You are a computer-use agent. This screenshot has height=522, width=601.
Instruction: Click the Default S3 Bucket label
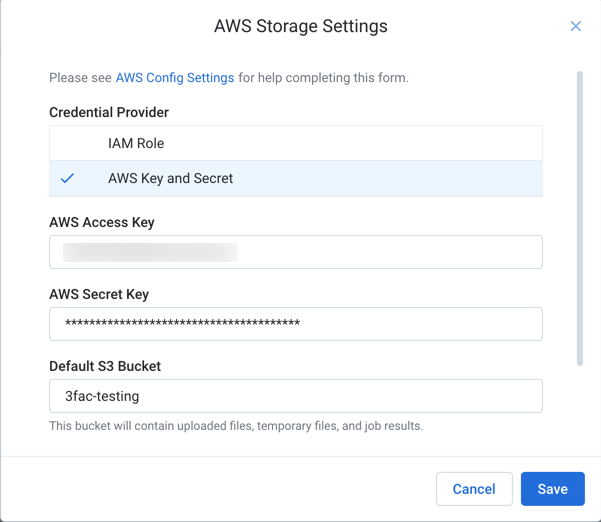click(x=105, y=366)
